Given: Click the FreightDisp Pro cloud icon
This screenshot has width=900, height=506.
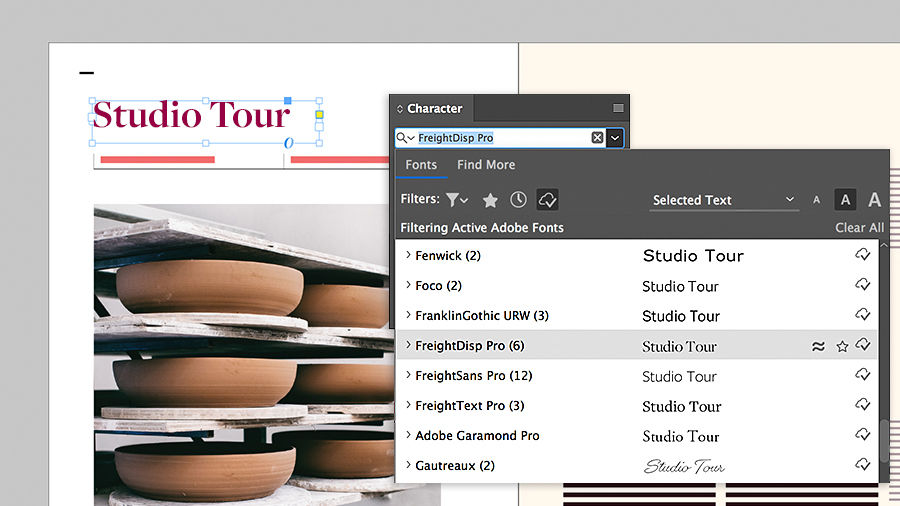Looking at the screenshot, I should [863, 344].
